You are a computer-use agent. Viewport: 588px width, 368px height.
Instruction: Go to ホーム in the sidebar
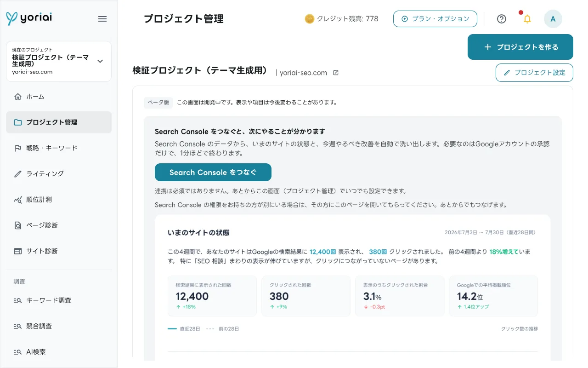pos(59,97)
